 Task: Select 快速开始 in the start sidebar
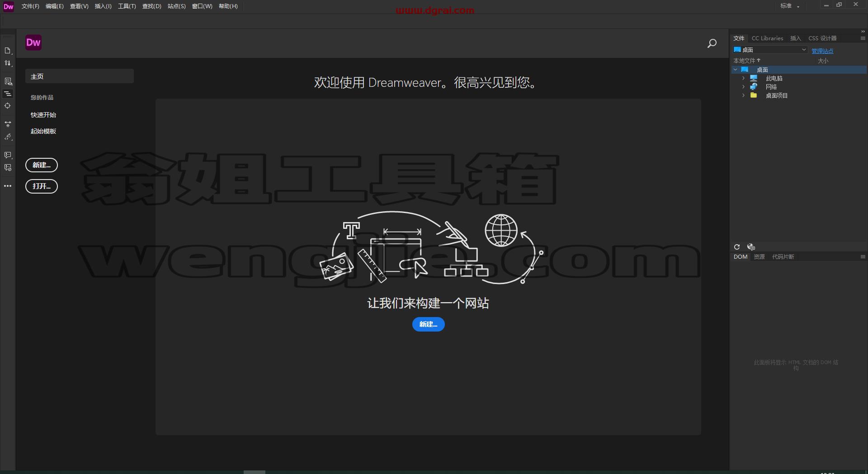[43, 115]
